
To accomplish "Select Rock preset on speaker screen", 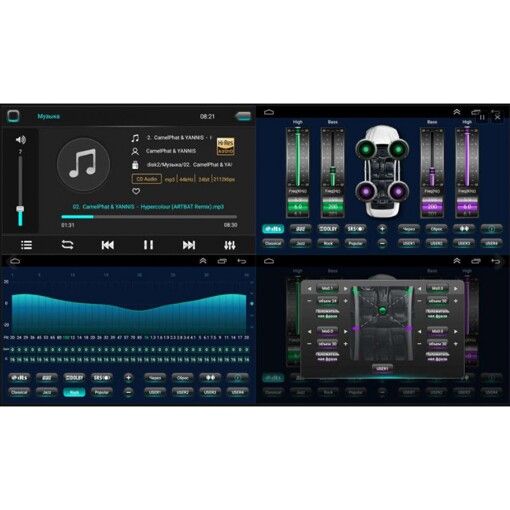I will coord(328,243).
